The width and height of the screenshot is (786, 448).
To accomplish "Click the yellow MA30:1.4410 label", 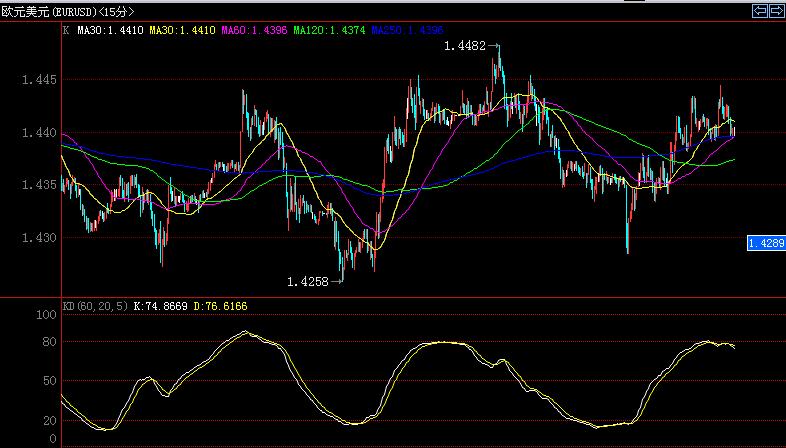I will (182, 31).
